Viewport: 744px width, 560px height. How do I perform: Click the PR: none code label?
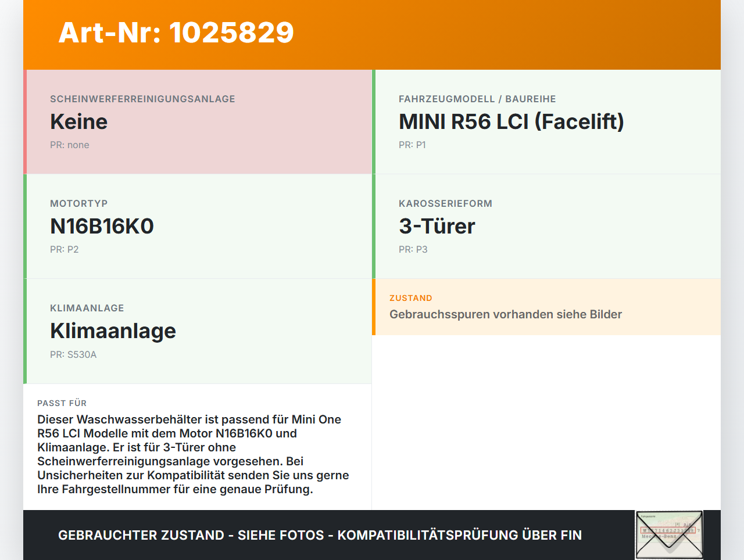[70, 145]
